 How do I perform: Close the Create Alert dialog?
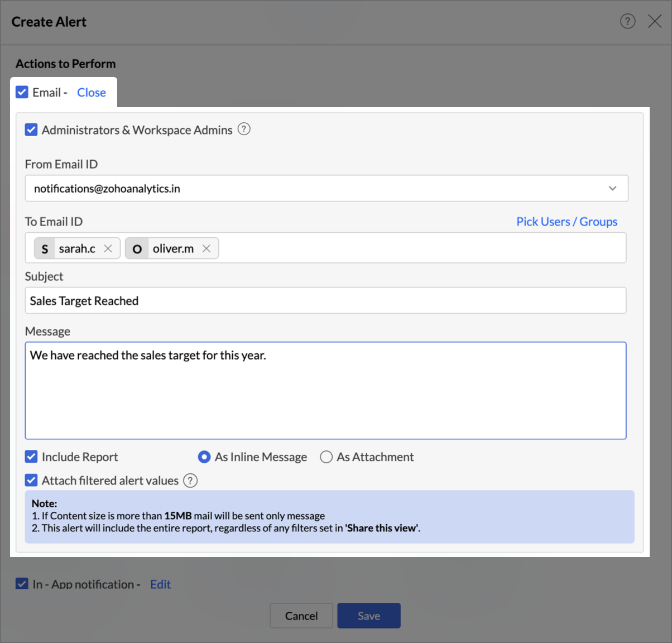[655, 21]
